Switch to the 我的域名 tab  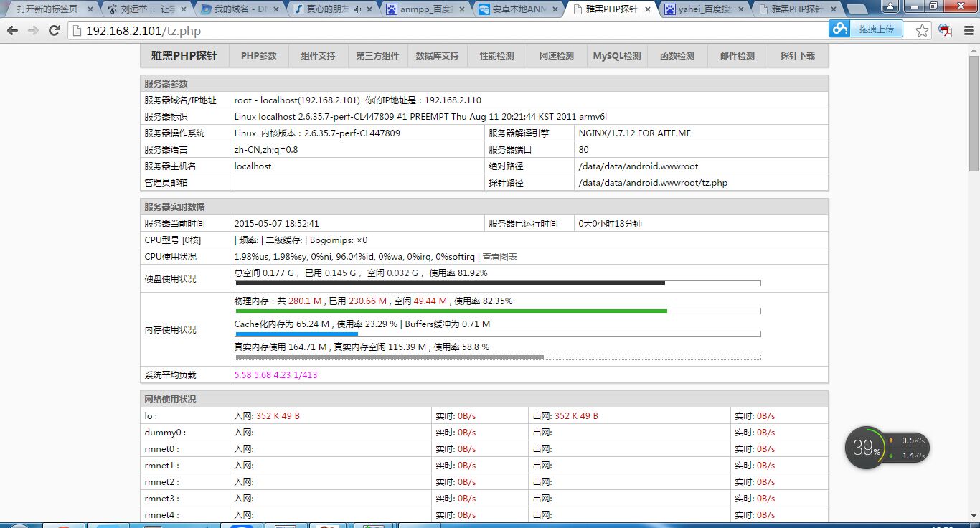(x=237, y=9)
